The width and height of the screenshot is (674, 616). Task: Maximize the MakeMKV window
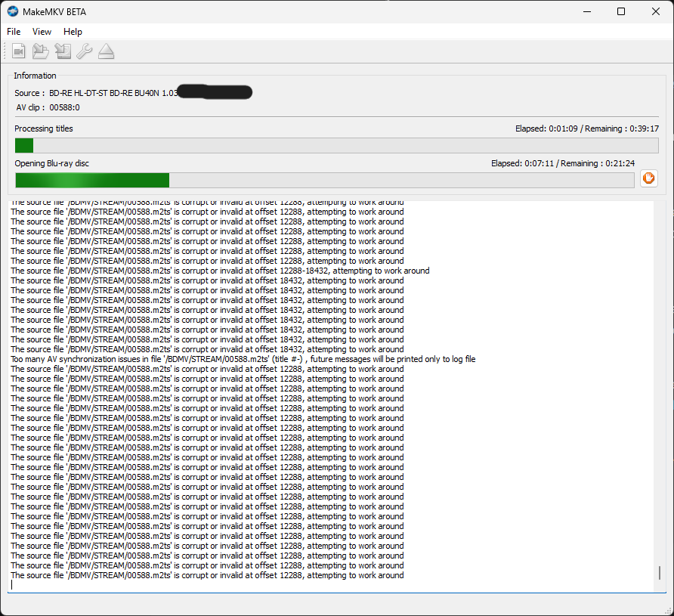[x=620, y=11]
